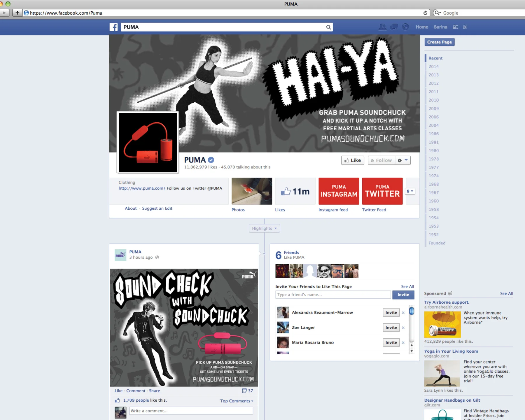Click the thumbs-up 11m Likes tile
Screen dimensions: 525x420
point(295,191)
